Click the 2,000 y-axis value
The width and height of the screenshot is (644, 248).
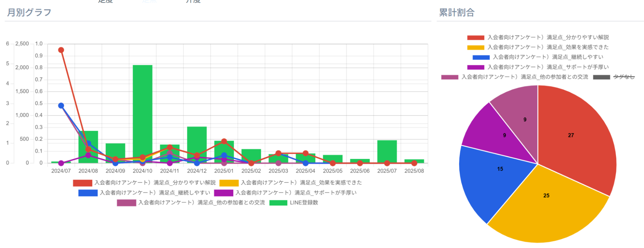pos(22,67)
